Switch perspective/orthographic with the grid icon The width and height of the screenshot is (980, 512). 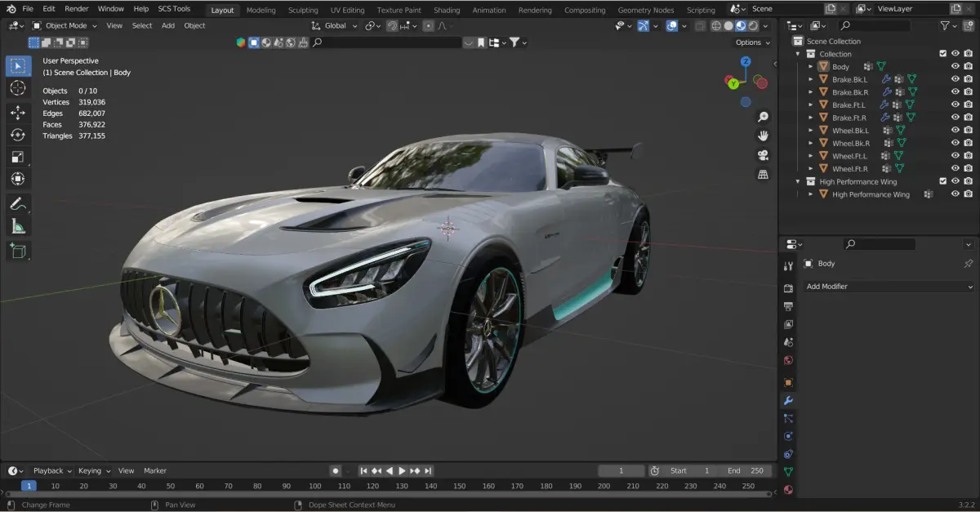click(763, 174)
